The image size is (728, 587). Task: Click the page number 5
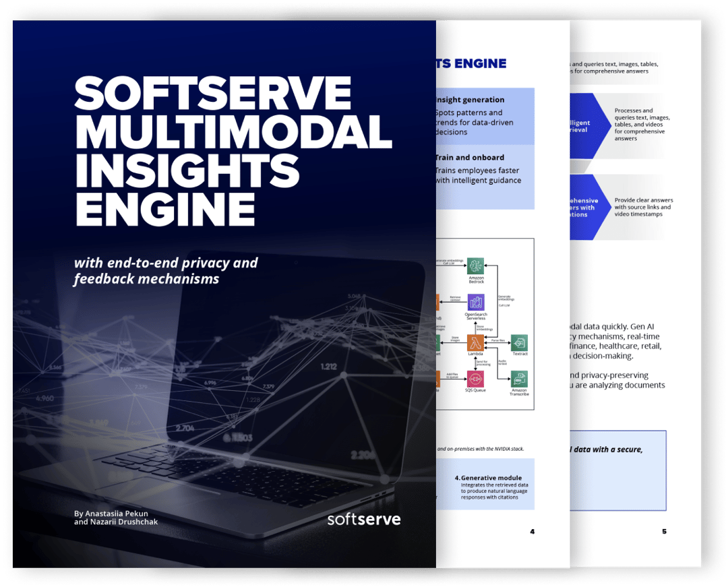[664, 532]
